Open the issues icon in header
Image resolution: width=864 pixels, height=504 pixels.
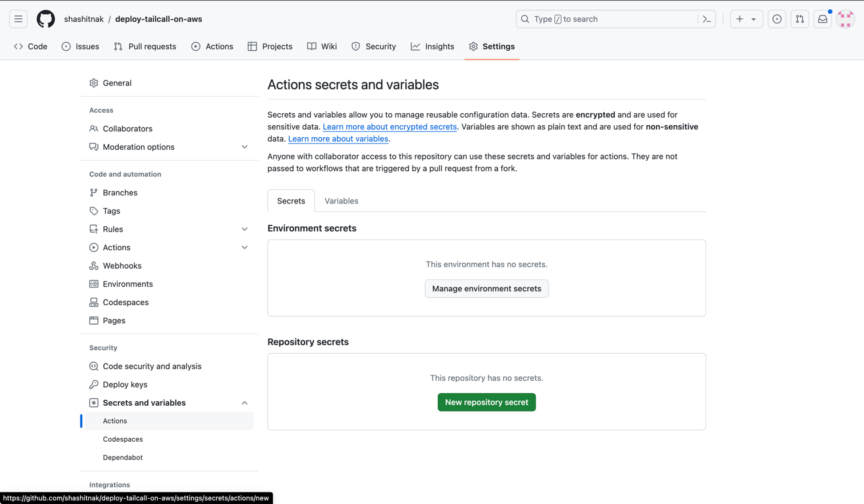point(777,19)
